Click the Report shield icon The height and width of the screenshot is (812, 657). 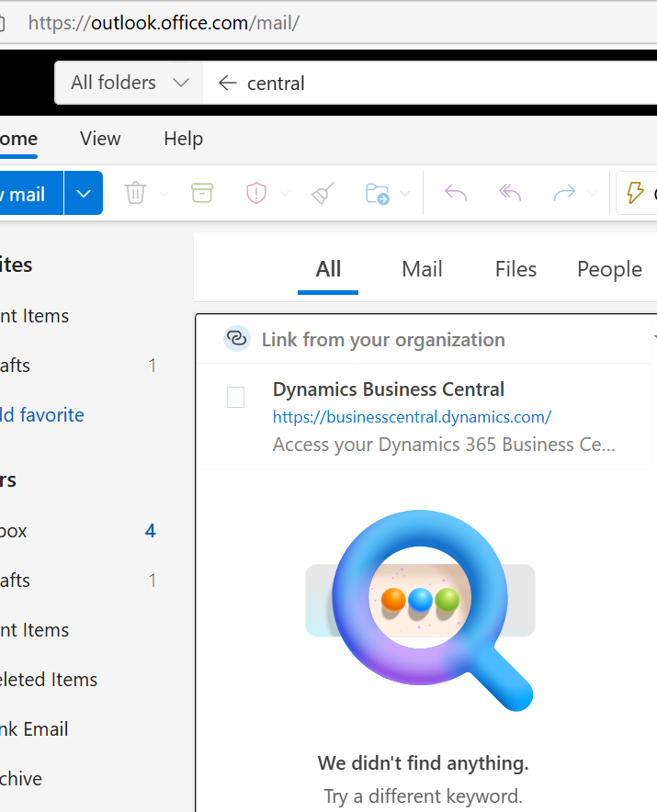[x=256, y=193]
